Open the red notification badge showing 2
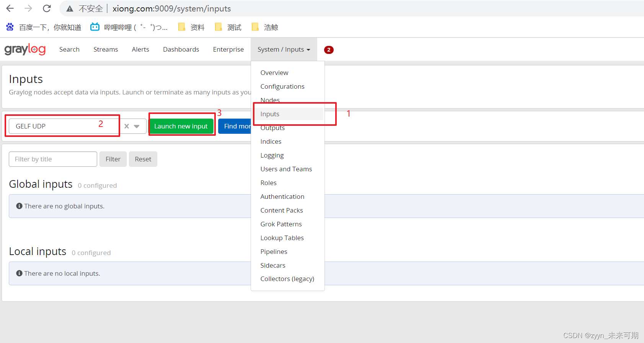The image size is (644, 343). point(329,50)
